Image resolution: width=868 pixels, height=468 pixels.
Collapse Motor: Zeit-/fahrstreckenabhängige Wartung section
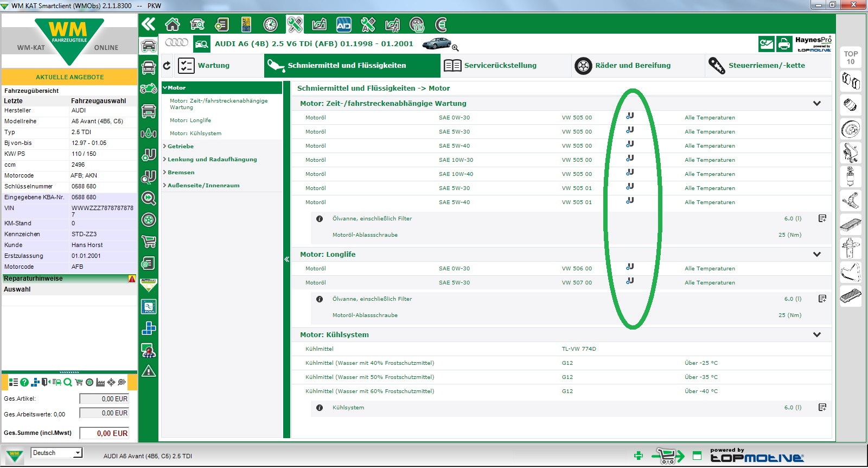tap(817, 103)
